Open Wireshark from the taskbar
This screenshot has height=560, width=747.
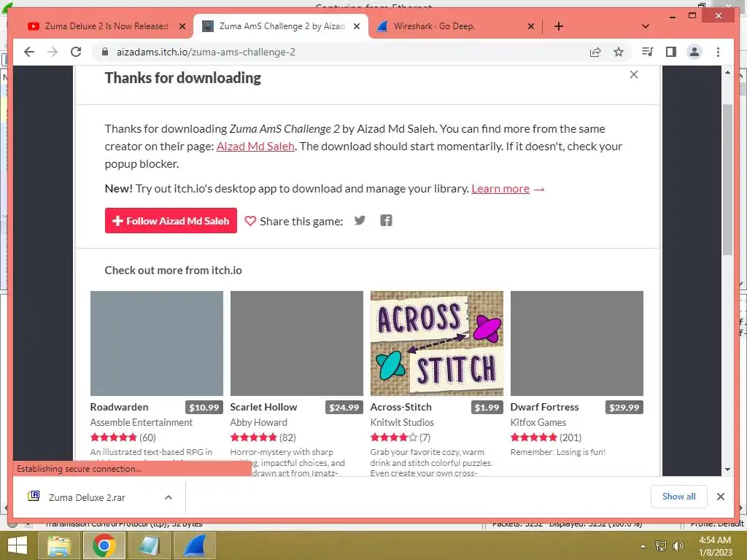coord(194,545)
